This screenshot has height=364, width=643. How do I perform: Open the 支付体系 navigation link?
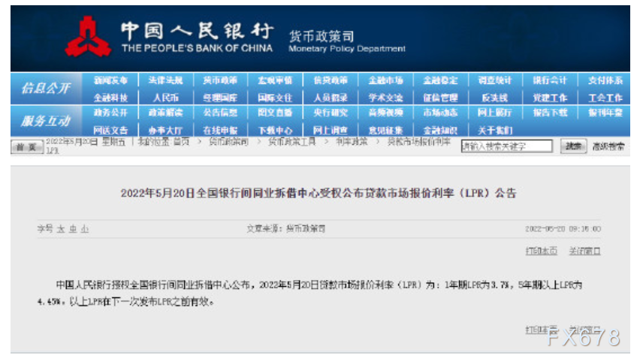click(x=605, y=80)
